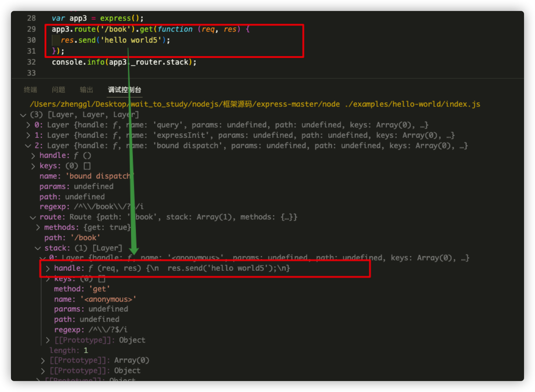Click line number 28 in gutter

[31, 18]
